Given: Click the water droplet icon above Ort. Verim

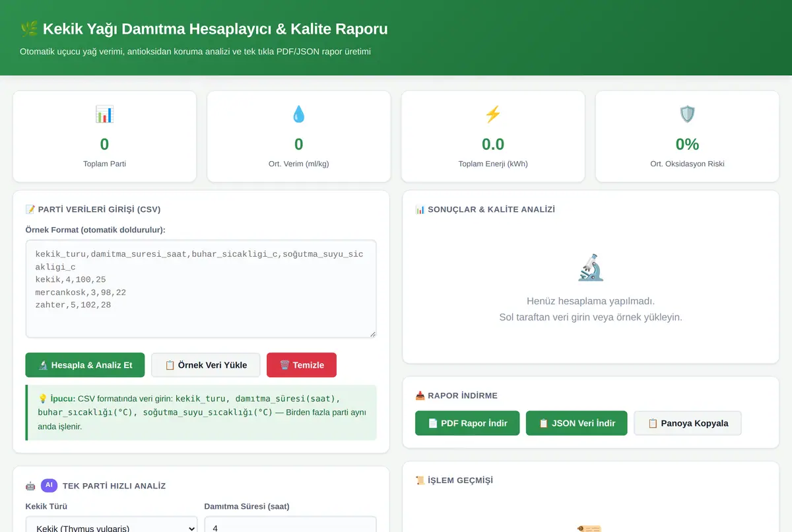Looking at the screenshot, I should pyautogui.click(x=298, y=114).
